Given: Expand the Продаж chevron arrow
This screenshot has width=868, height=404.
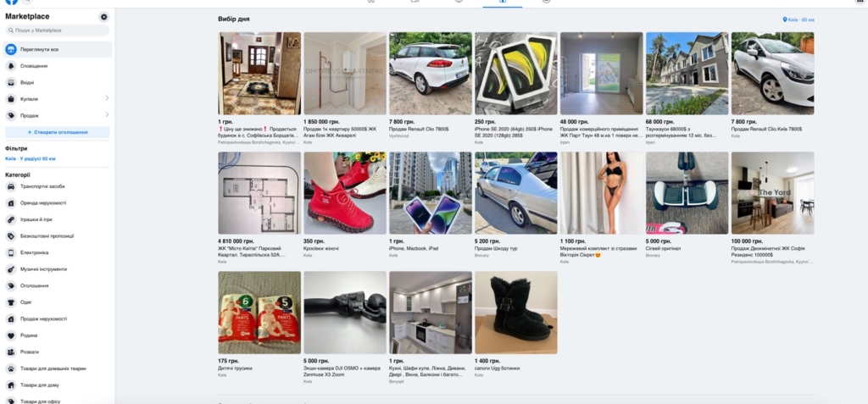Looking at the screenshot, I should [x=107, y=114].
